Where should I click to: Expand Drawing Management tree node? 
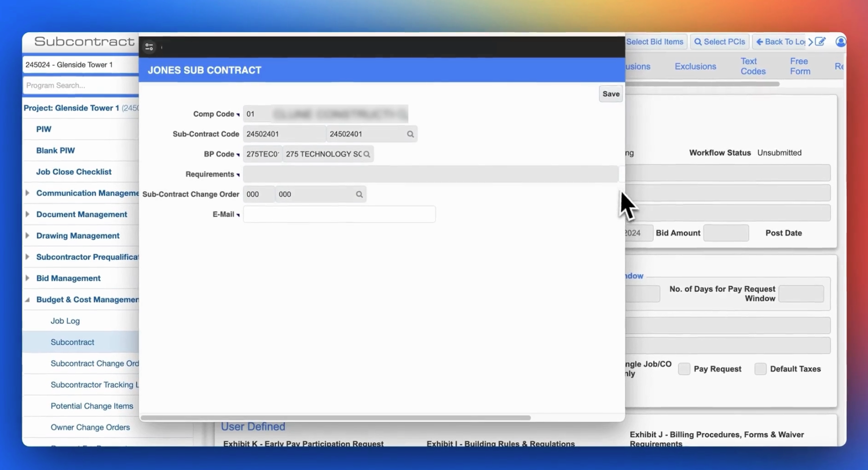pos(27,235)
